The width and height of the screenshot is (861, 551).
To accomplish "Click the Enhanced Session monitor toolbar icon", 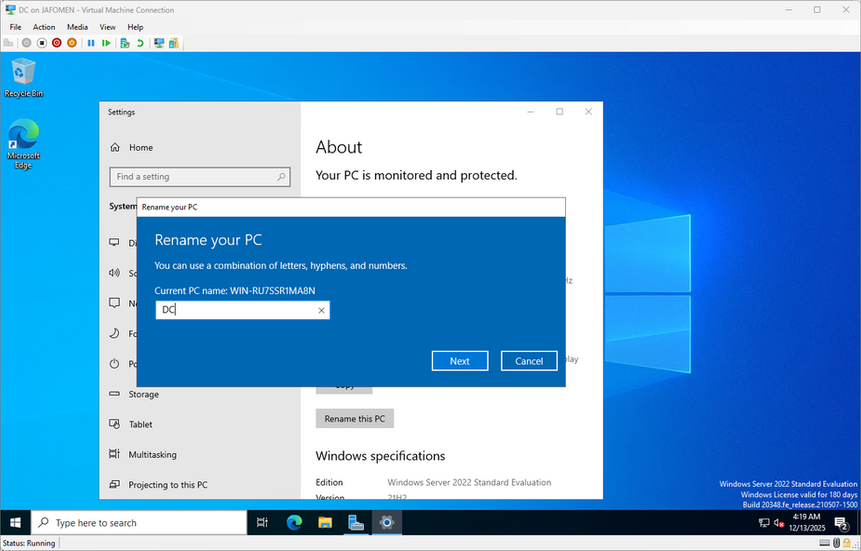I will 159,43.
